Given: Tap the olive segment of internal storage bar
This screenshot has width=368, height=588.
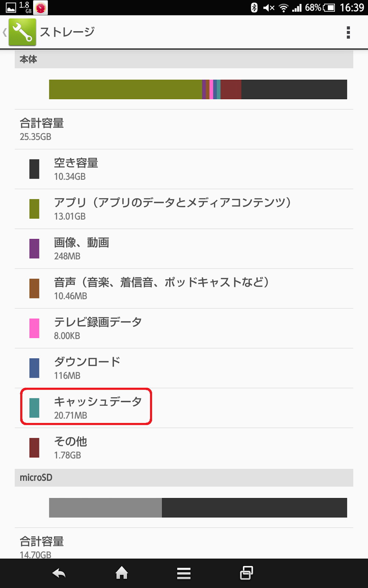Looking at the screenshot, I should 125,89.
